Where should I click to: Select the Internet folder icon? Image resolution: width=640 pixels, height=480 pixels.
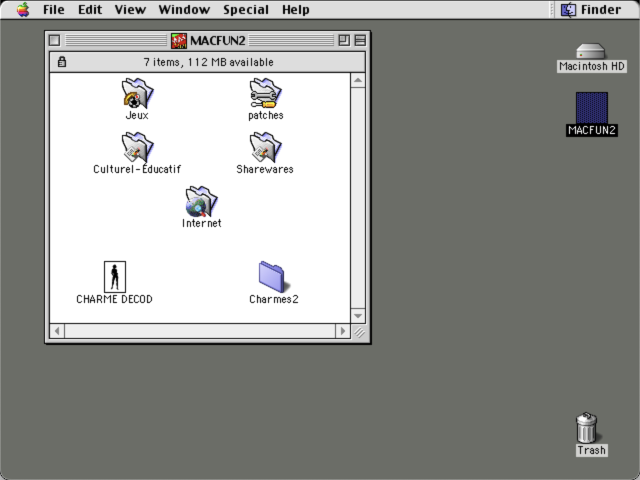pos(202,201)
